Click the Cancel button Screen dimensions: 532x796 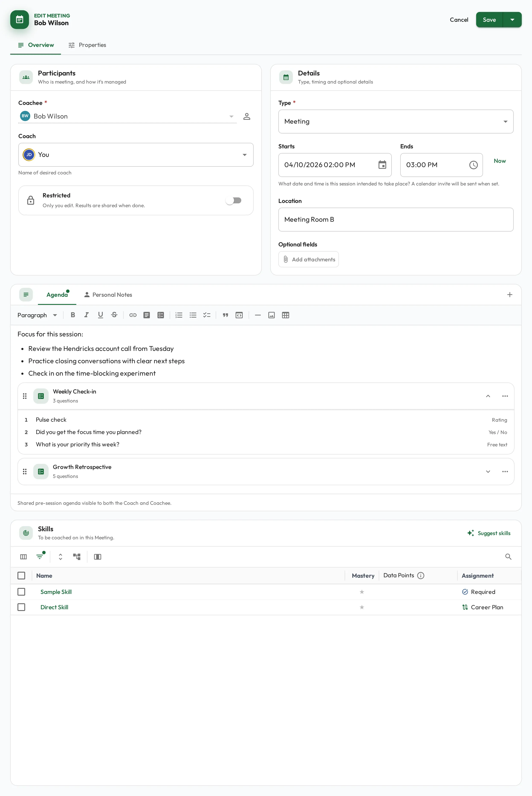(459, 20)
